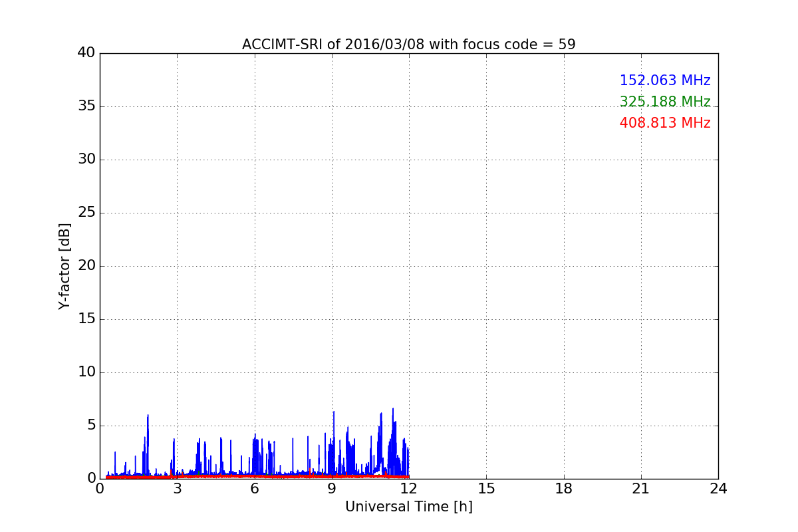Click the x-axis tick label 24
The image size is (798, 532).
[x=718, y=489]
